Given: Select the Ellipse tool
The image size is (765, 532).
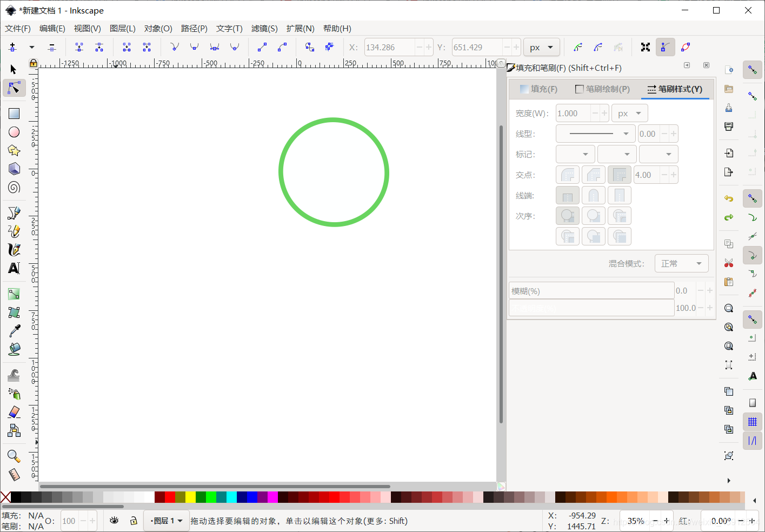Looking at the screenshot, I should point(14,132).
